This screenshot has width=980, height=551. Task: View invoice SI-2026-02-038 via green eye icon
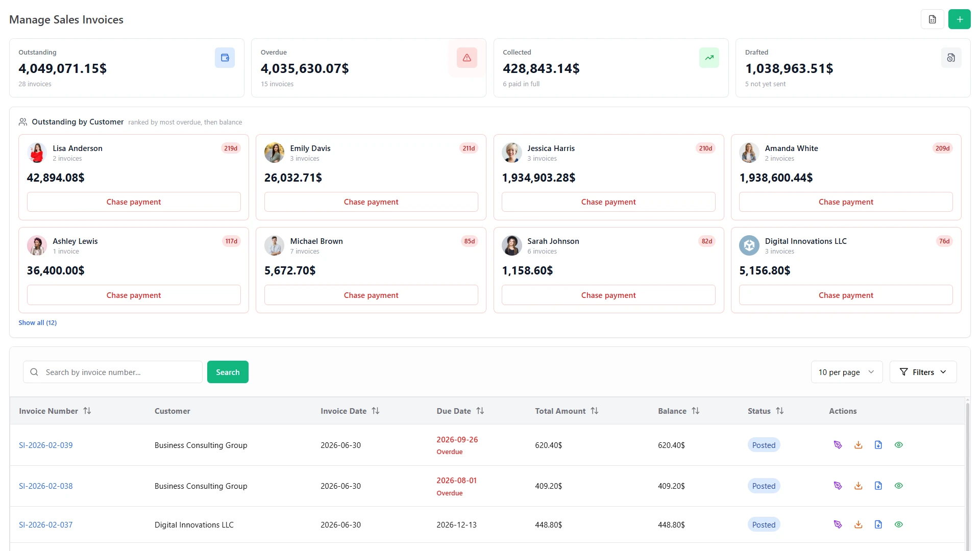pyautogui.click(x=898, y=486)
